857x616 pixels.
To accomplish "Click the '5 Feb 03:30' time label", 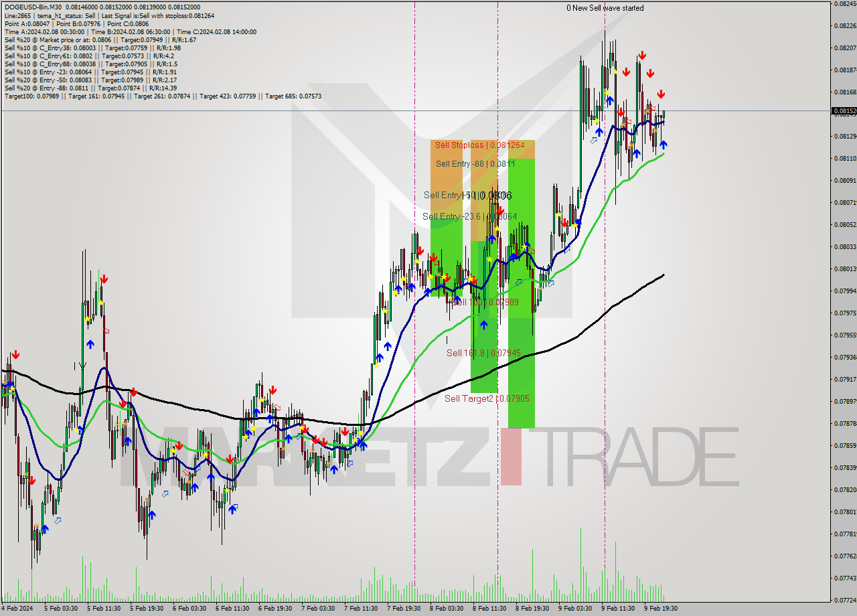I will pyautogui.click(x=61, y=609).
